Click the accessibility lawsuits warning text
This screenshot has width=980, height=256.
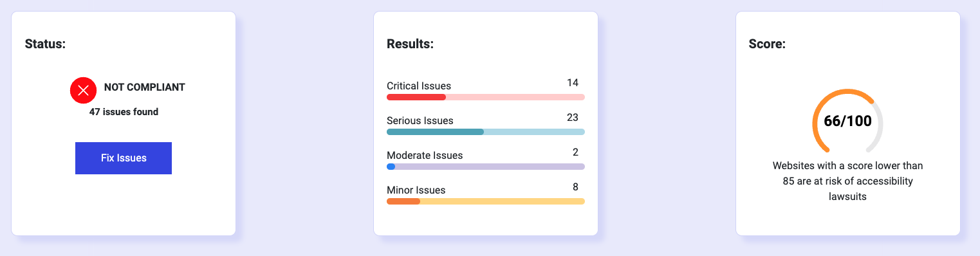[x=848, y=181]
